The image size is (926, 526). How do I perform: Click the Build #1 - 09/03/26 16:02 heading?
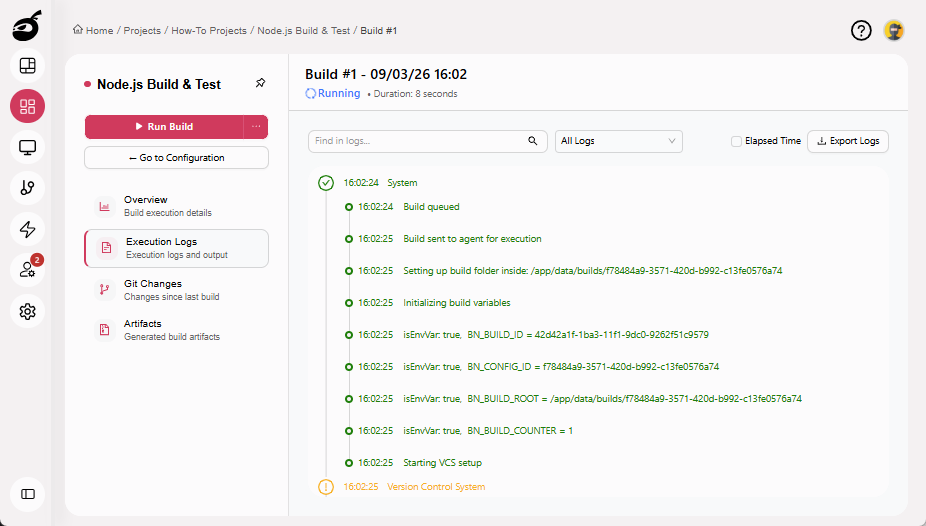pyautogui.click(x=386, y=74)
